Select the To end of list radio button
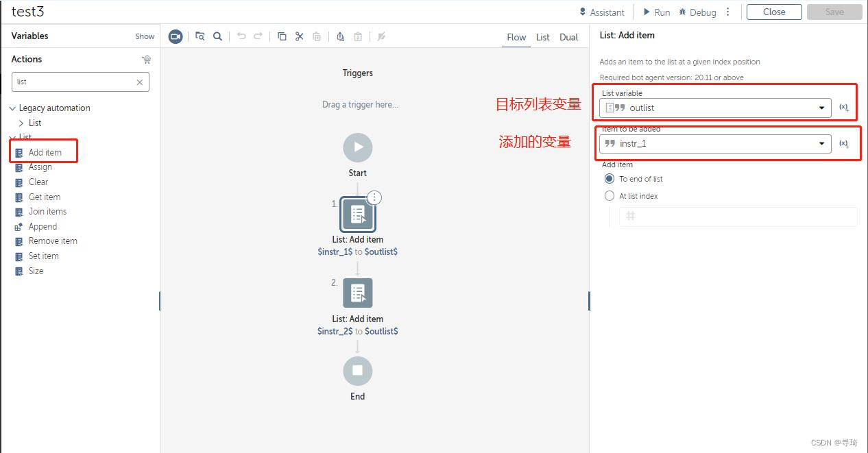Screen dimensions: 868x453 tap(609, 178)
